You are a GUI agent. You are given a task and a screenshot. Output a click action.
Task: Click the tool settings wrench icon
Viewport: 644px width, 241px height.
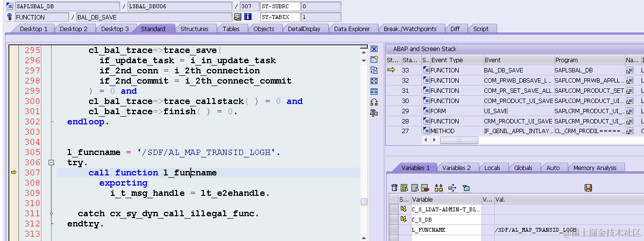click(x=374, y=113)
